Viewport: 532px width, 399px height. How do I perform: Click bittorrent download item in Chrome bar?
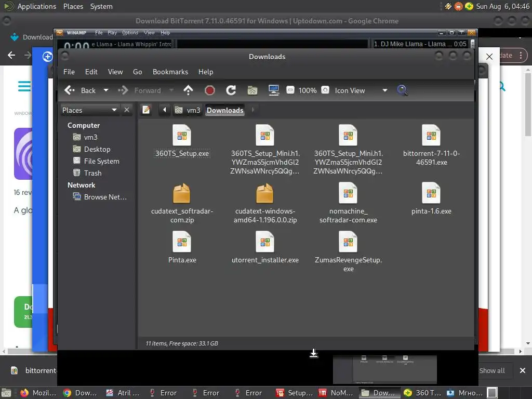click(x=33, y=370)
